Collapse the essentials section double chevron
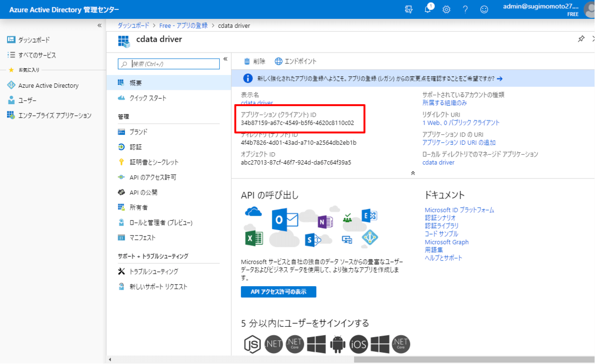Image resolution: width=595 pixels, height=364 pixels. 413,173
